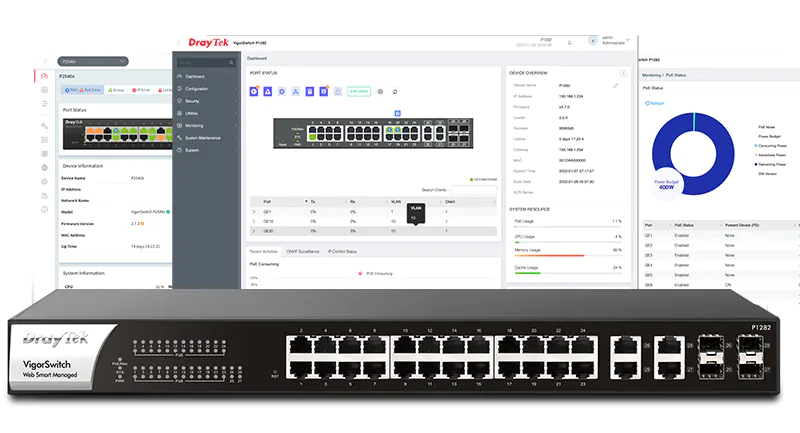Expand System Maintenance in the sidebar
Viewport: 800px width, 433px height.
tap(207, 138)
